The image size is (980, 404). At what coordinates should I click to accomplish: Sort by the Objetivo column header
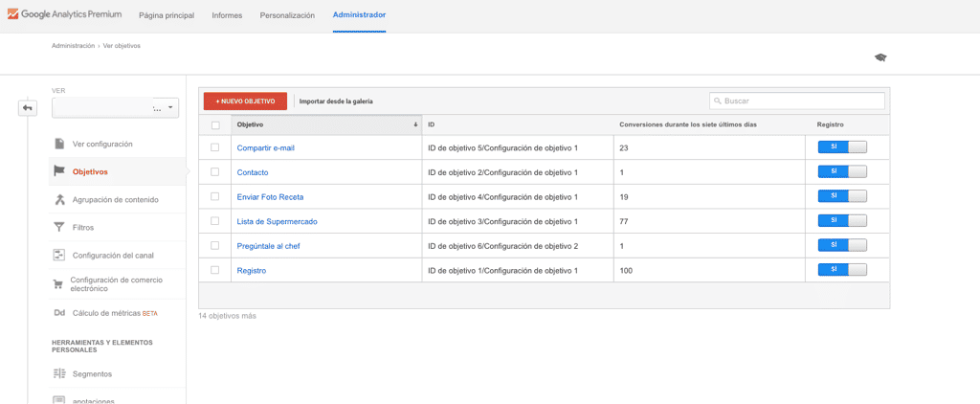click(325, 124)
